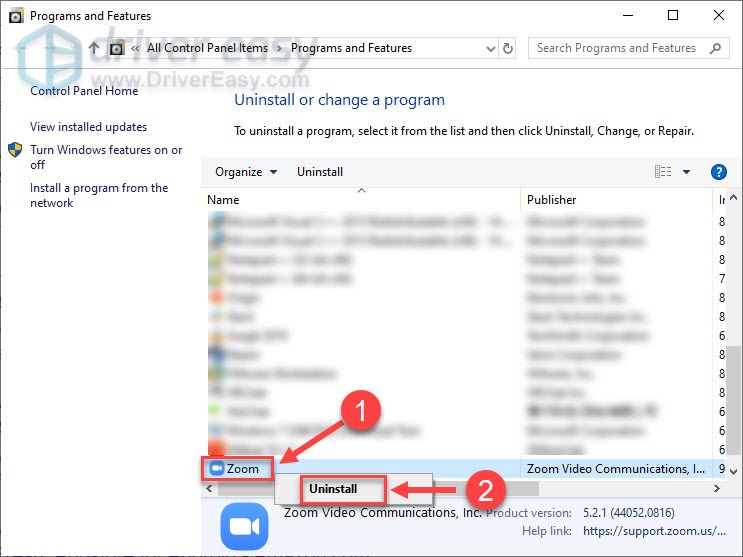743x557 pixels.
Task: Click the Zoom camera icon in list
Action: click(x=215, y=468)
